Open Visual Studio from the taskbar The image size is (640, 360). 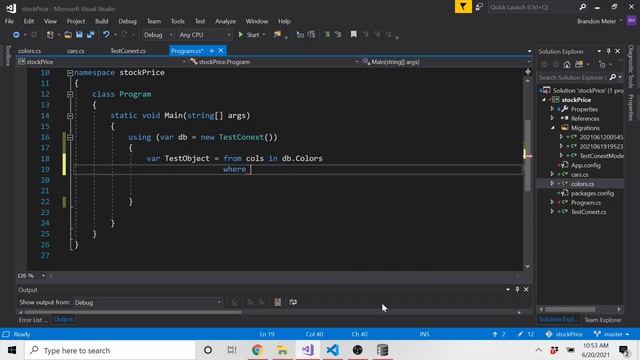(x=308, y=350)
